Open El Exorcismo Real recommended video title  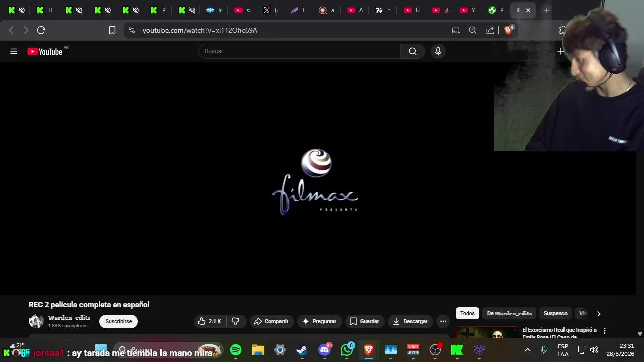559,333
